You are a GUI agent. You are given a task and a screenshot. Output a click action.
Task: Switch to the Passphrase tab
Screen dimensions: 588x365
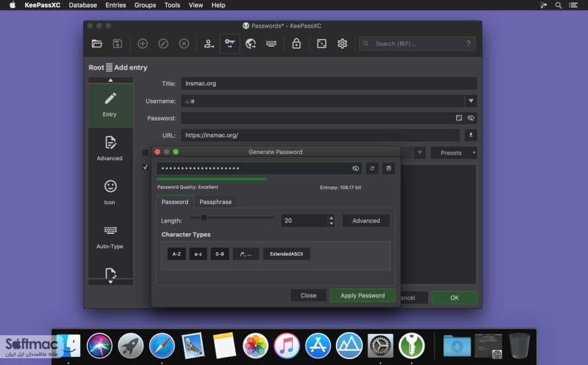tap(216, 202)
